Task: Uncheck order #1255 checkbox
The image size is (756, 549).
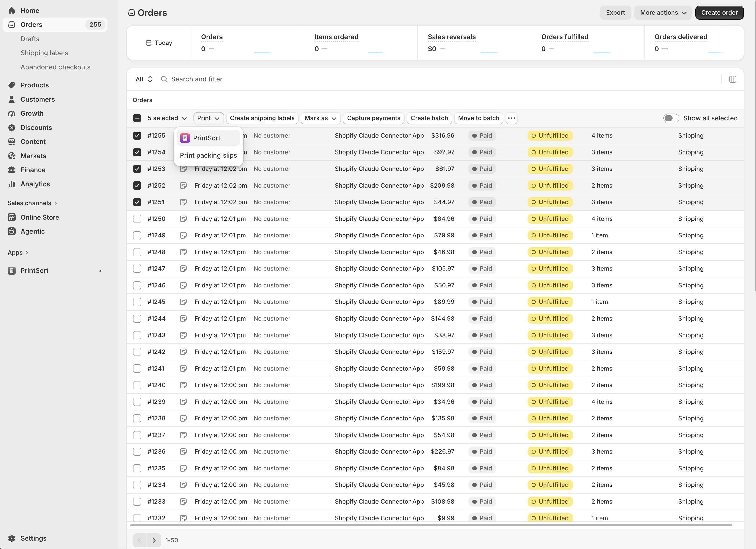Action: click(137, 136)
